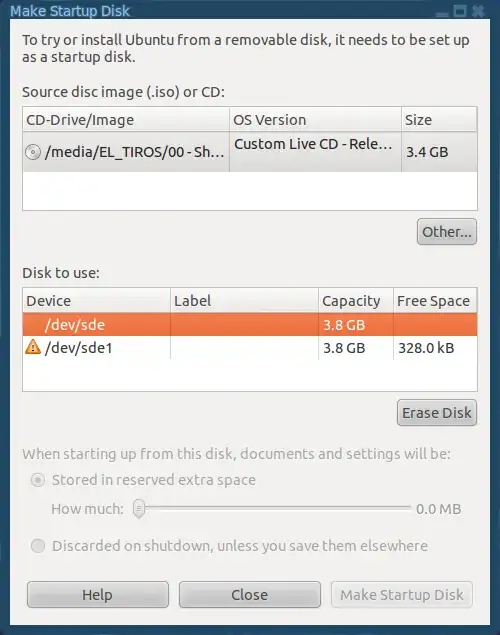Screen dimensions: 500x635
Task: Click the Close button at the bottom
Action: (250, 595)
